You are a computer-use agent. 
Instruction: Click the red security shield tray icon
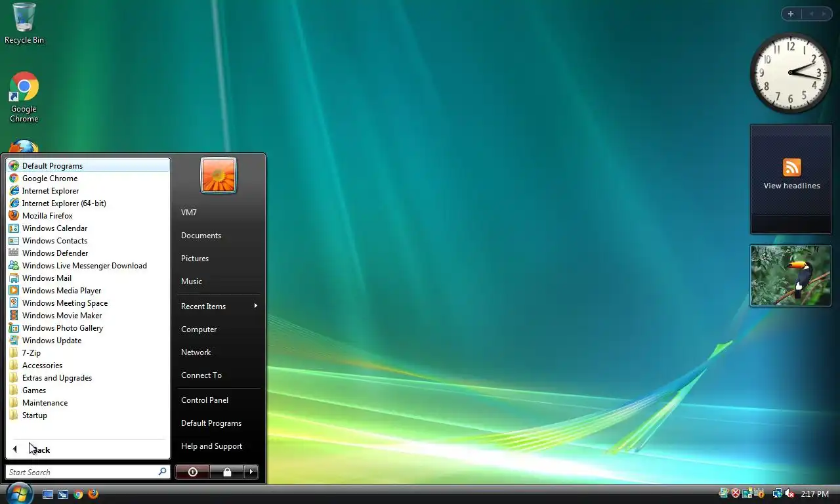(736, 493)
